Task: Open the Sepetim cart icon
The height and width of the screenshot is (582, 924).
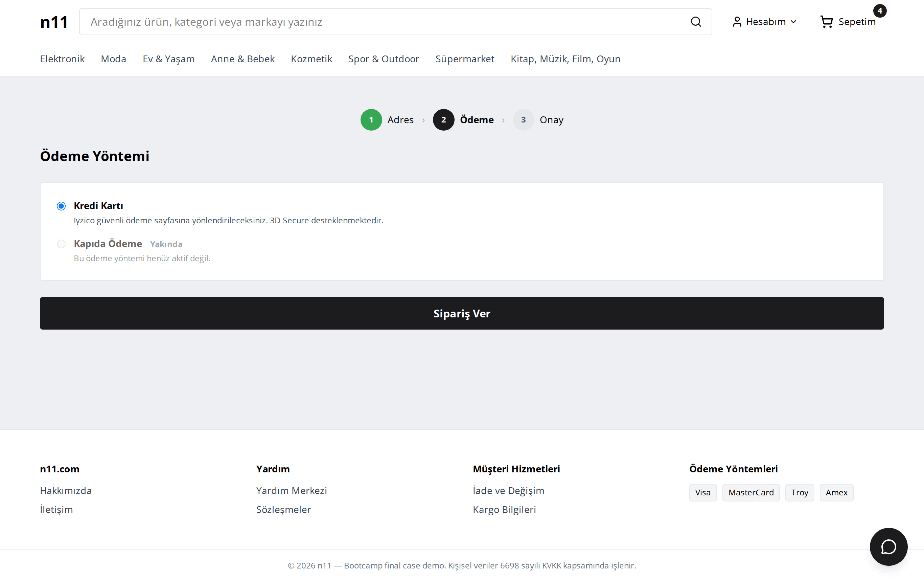Action: 826,22
